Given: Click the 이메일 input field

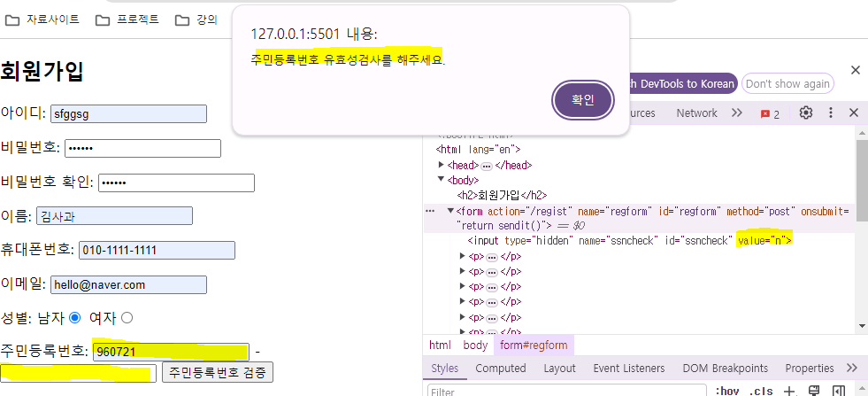Looking at the screenshot, I should click(x=128, y=284).
